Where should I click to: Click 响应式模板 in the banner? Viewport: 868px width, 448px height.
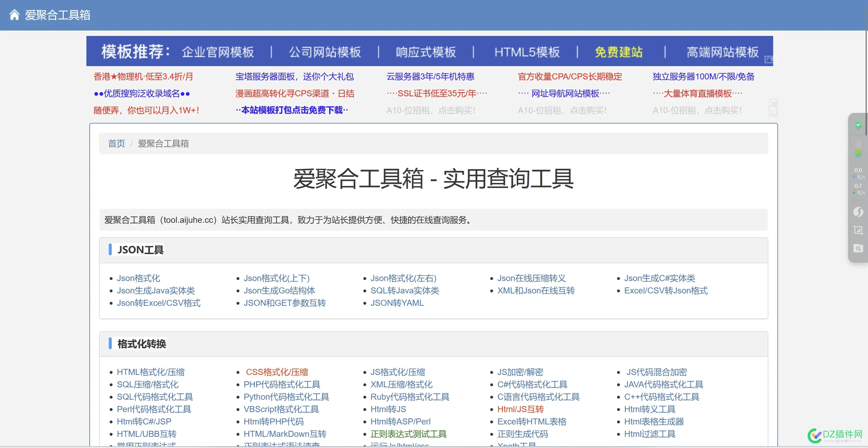[426, 52]
